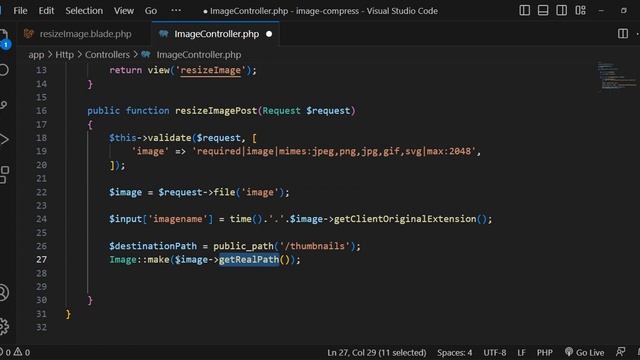Open problems panel from errors and warnings count

point(16,352)
